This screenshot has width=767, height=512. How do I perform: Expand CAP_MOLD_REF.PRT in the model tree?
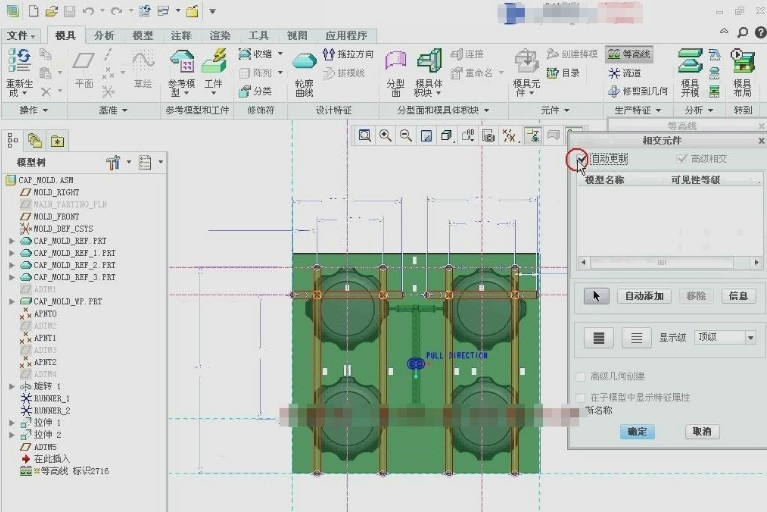(x=12, y=241)
